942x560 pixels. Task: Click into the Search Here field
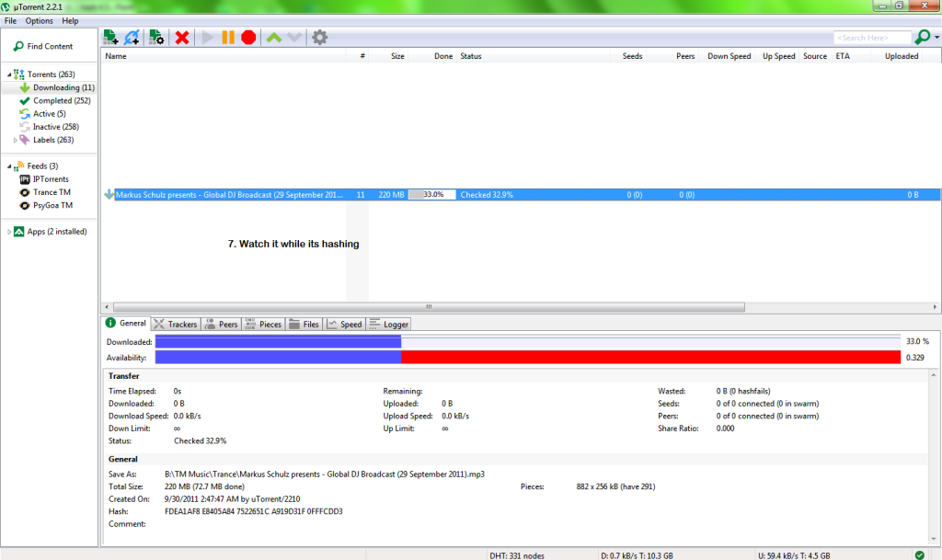click(872, 38)
